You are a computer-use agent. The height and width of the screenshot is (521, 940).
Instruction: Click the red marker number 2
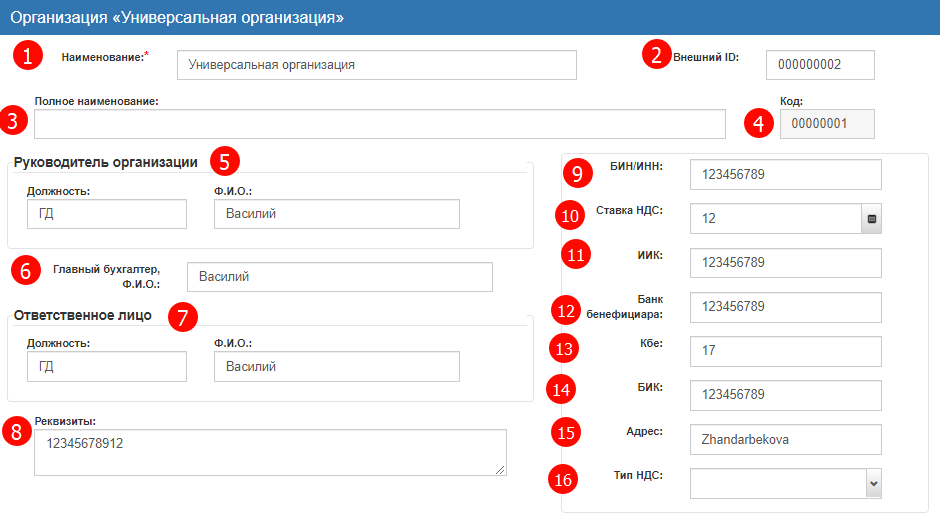[x=655, y=55]
